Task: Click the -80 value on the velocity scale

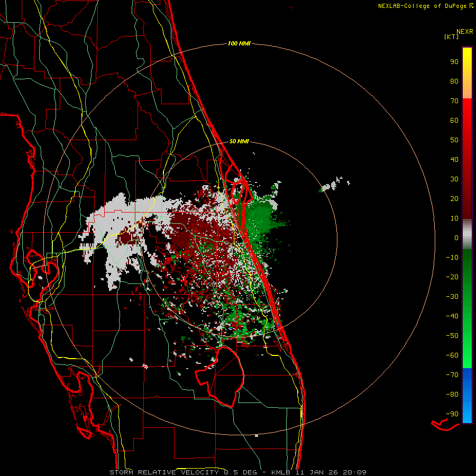Action: (x=452, y=395)
